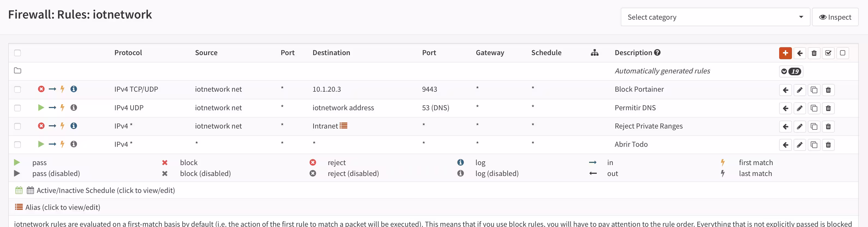Disable selected rules using header square icon
Image resolution: width=868 pixels, height=227 pixels.
tap(842, 53)
